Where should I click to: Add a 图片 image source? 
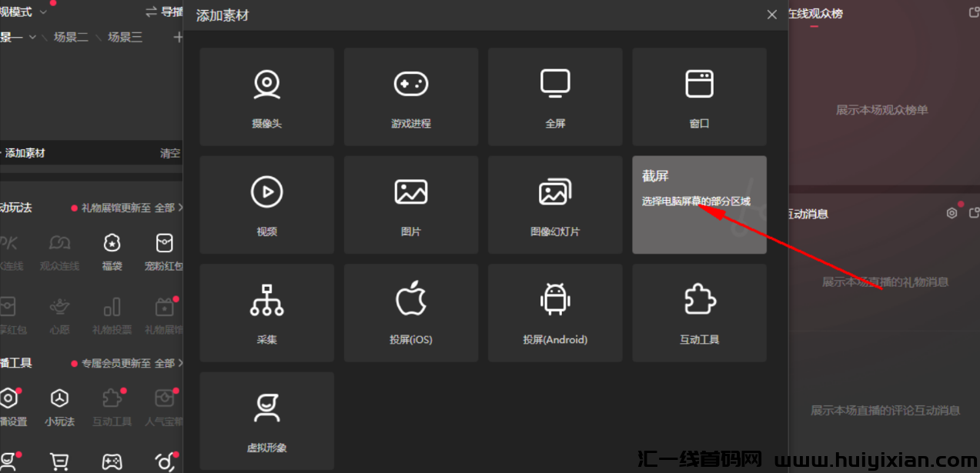point(411,205)
